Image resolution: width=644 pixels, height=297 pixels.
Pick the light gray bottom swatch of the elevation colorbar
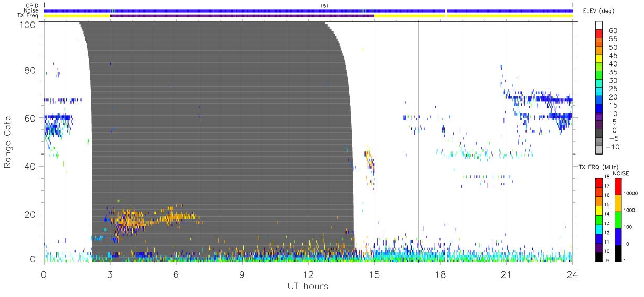coord(598,151)
